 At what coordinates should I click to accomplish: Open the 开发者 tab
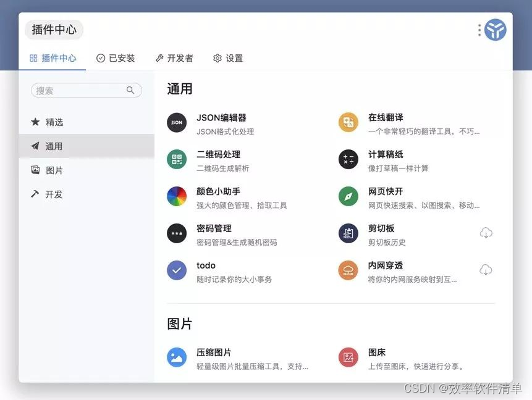click(x=174, y=58)
